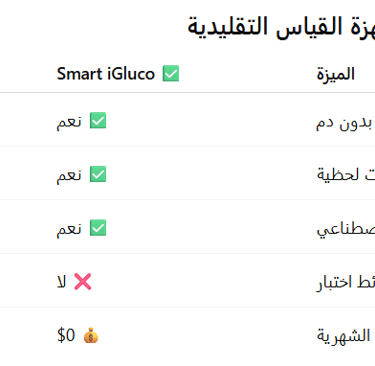Click the green checkmark in صطناعي row
The height and width of the screenshot is (366, 375).
(98, 228)
